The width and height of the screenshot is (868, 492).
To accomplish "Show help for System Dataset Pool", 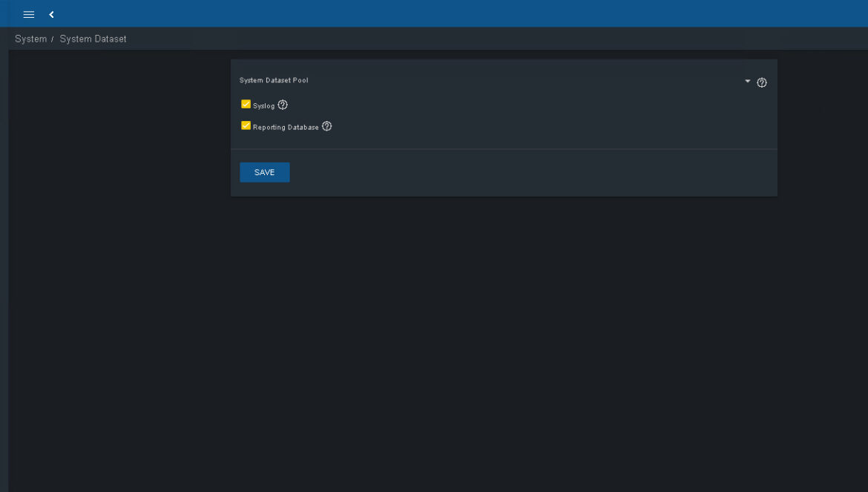I will 762,82.
